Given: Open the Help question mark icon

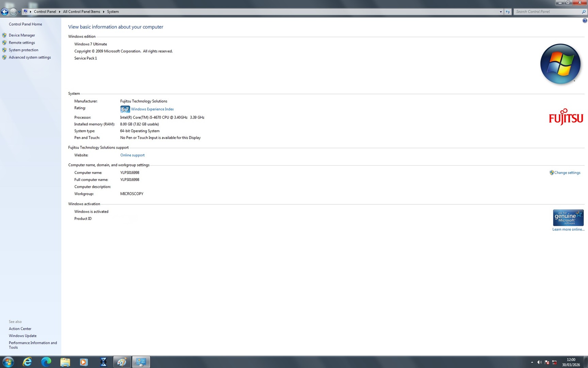Looking at the screenshot, I should click(x=585, y=21).
